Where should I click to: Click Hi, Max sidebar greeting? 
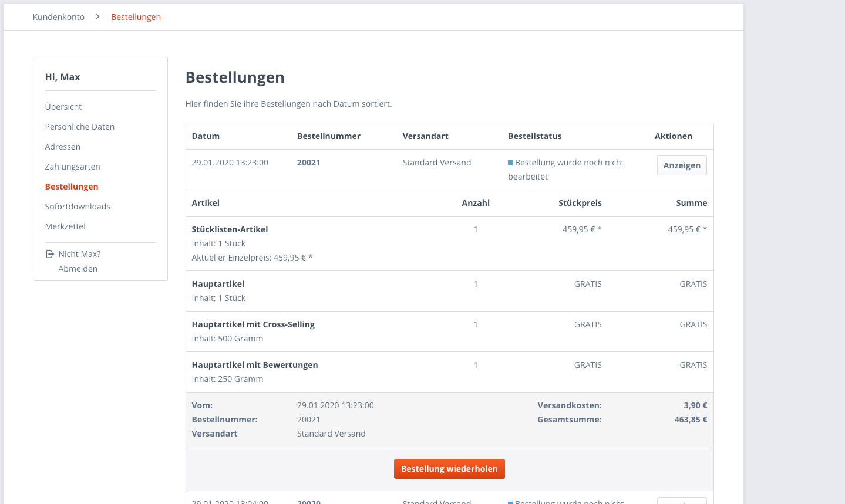pos(63,77)
